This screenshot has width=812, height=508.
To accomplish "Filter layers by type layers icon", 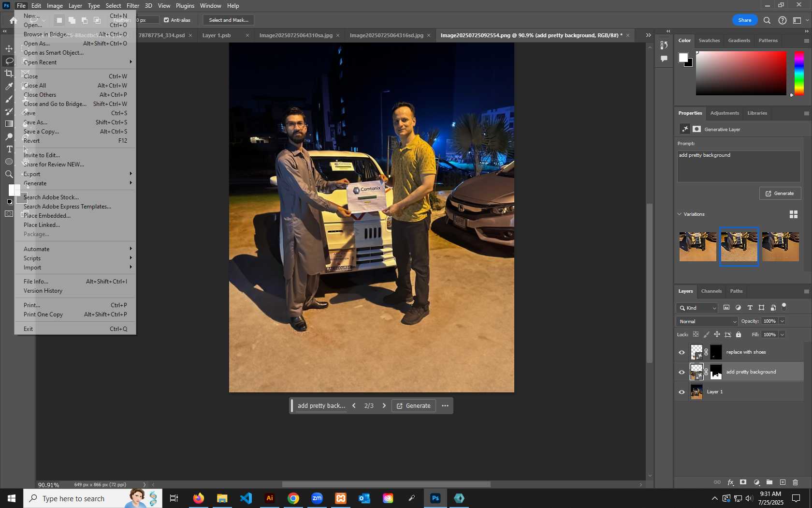I will [x=750, y=308].
